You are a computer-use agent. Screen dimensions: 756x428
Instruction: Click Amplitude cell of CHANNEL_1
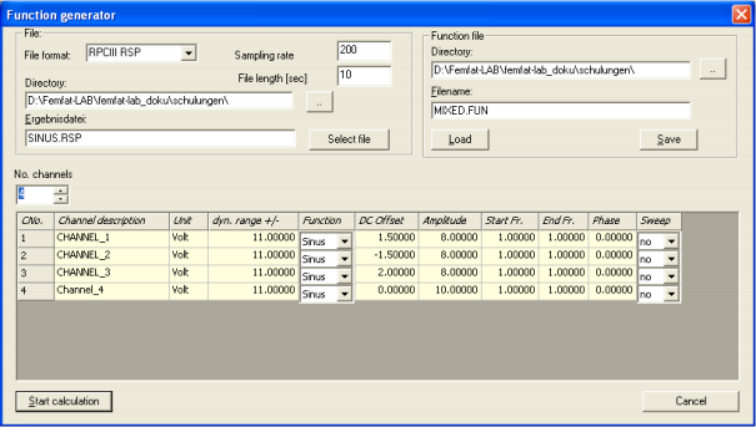coord(450,238)
